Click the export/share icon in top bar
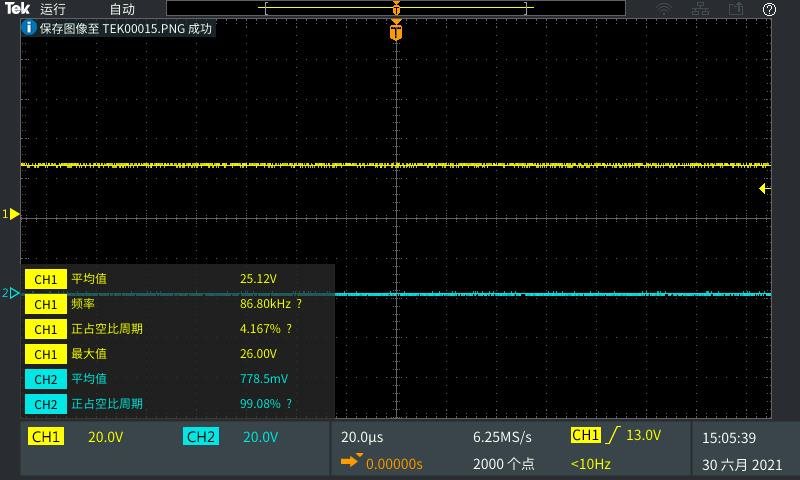The height and width of the screenshot is (480, 800). pos(736,9)
